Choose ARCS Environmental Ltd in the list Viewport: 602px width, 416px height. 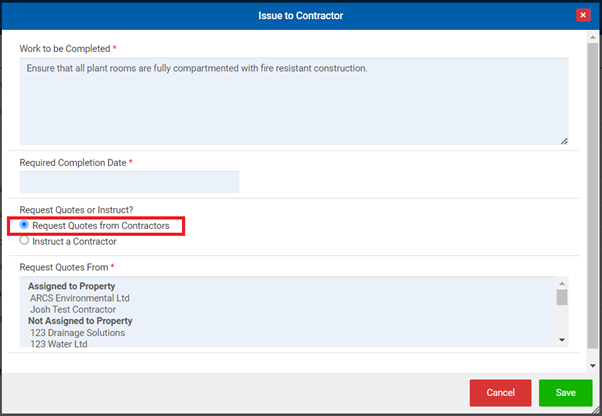80,298
